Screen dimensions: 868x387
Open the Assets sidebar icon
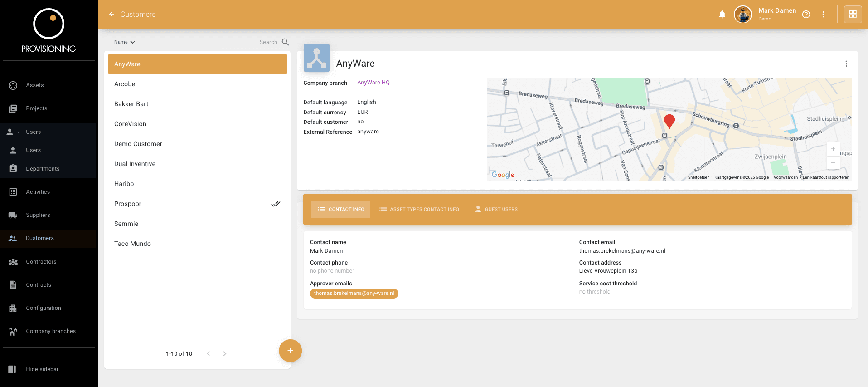tap(13, 85)
